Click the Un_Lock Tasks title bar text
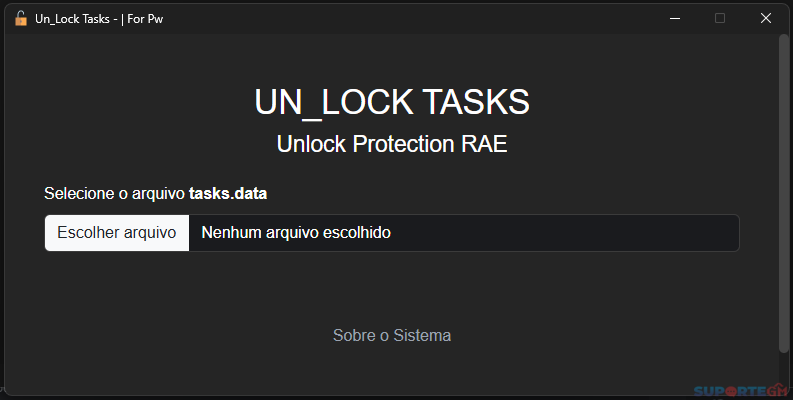The height and width of the screenshot is (400, 793). point(72,19)
